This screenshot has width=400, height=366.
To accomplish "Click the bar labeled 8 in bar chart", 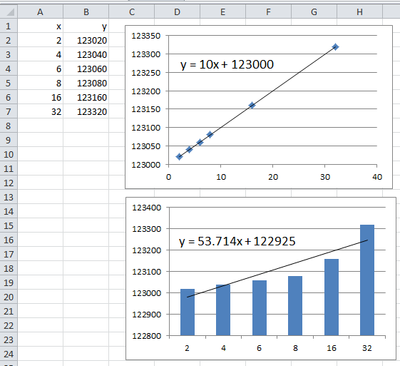I will pos(295,306).
